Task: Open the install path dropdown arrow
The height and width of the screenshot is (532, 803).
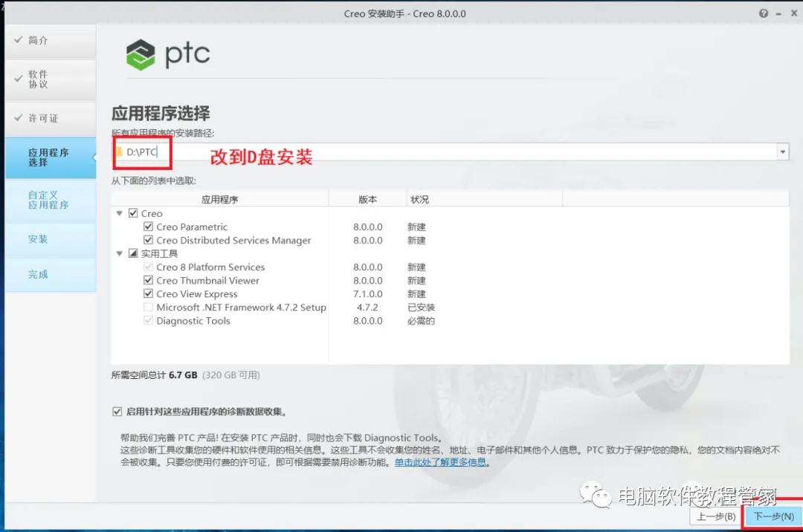Action: (782, 152)
